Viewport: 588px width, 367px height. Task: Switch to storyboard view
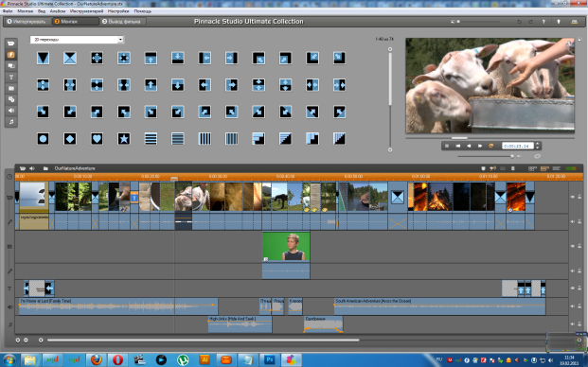coord(532,168)
